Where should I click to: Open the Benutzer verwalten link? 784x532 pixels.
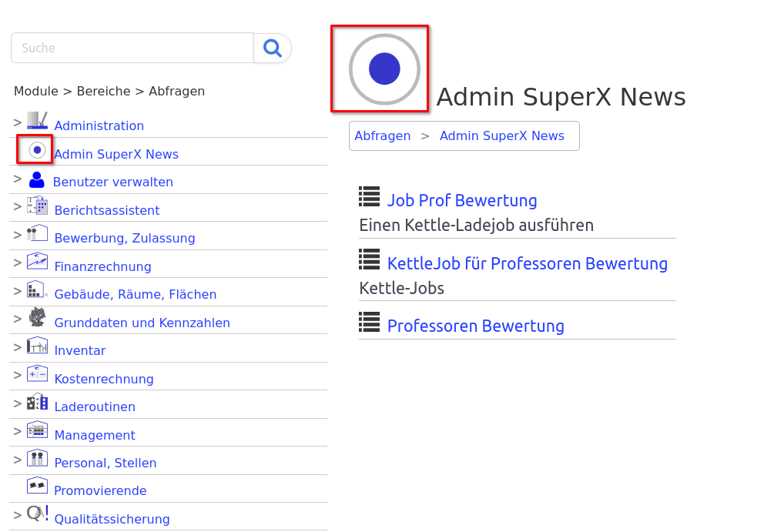pos(113,182)
